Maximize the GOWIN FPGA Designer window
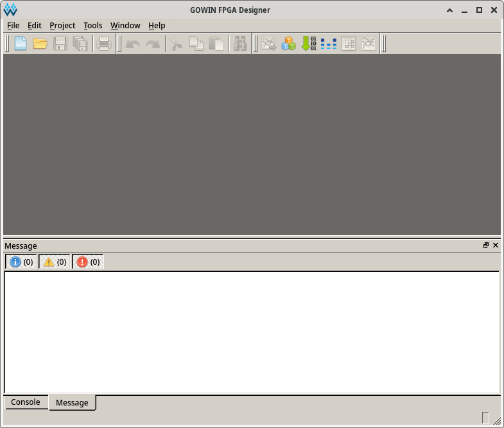Viewport: 504px width, 428px height. [479, 10]
